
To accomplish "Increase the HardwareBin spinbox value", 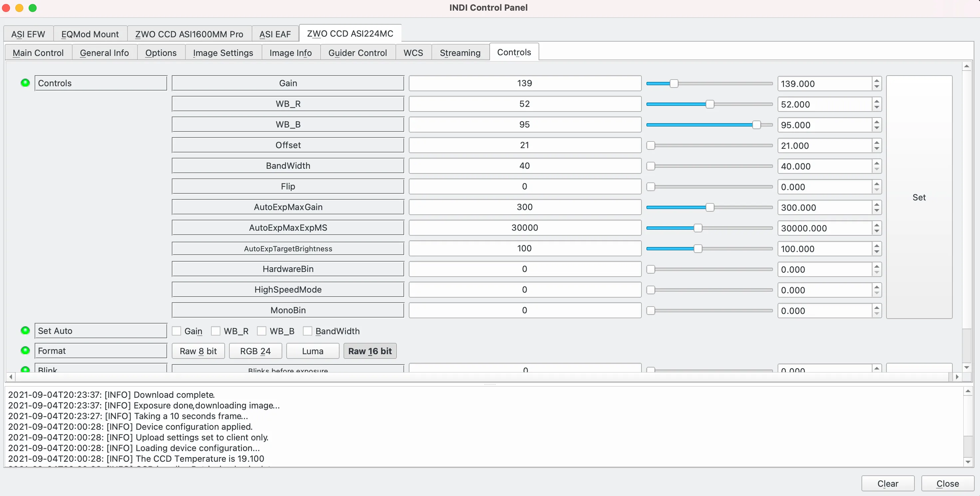I will [876, 266].
